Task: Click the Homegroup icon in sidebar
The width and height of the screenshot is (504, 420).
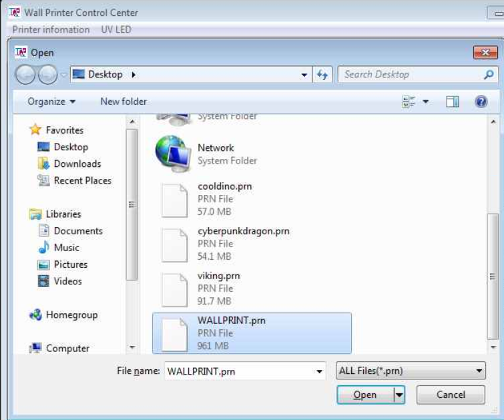Action: click(x=35, y=315)
